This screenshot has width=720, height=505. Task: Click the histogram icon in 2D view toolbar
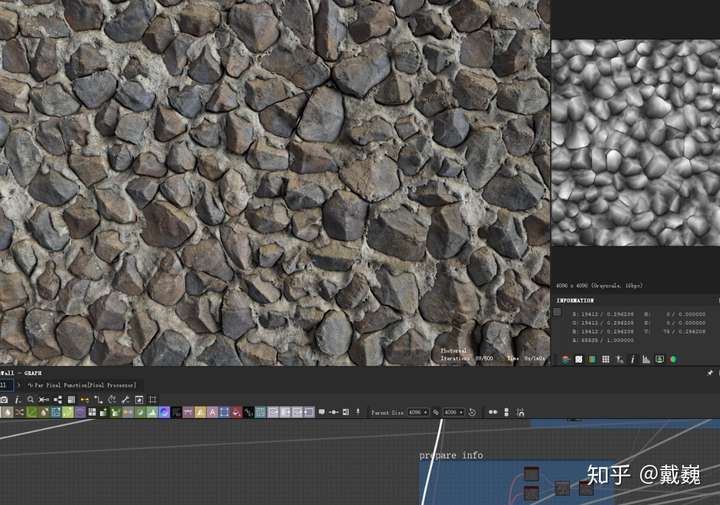pos(646,359)
